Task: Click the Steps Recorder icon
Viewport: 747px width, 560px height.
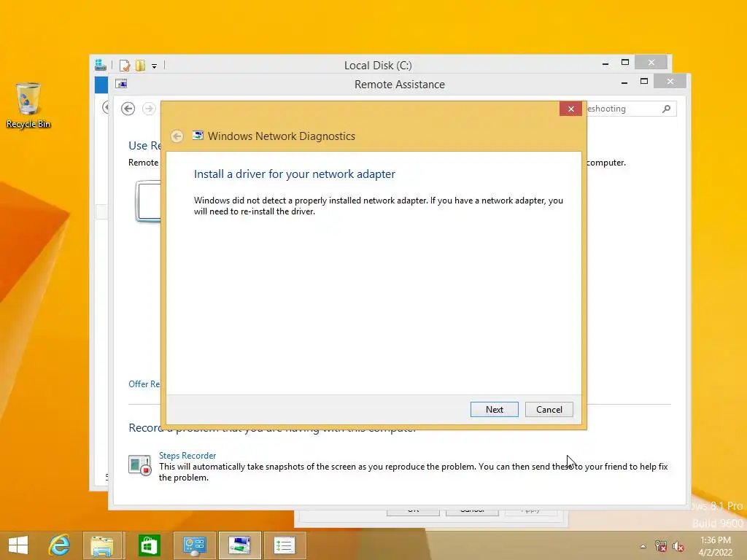Action: 139,464
